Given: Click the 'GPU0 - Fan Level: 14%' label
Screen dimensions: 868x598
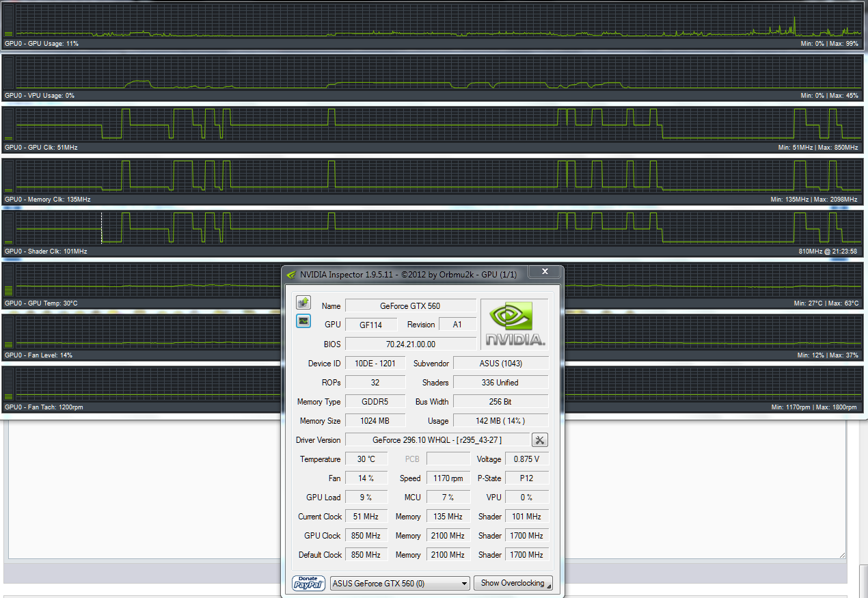Looking at the screenshot, I should tap(38, 355).
